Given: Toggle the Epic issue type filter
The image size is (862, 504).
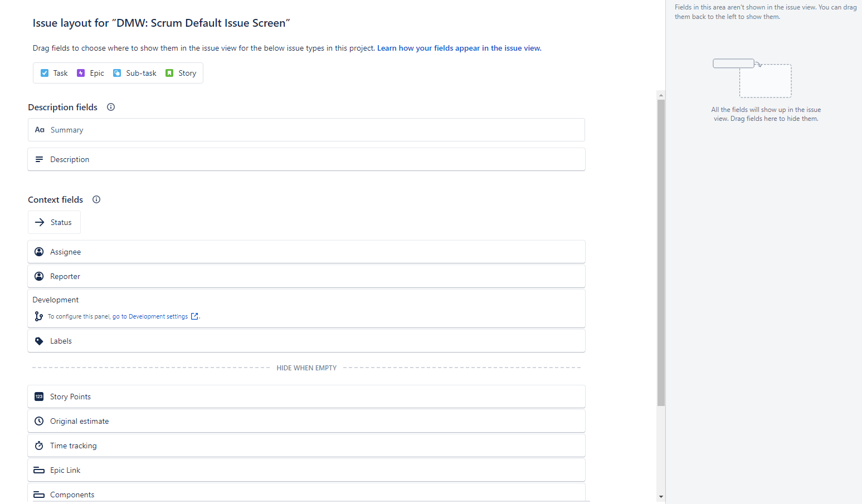Looking at the screenshot, I should [x=90, y=72].
